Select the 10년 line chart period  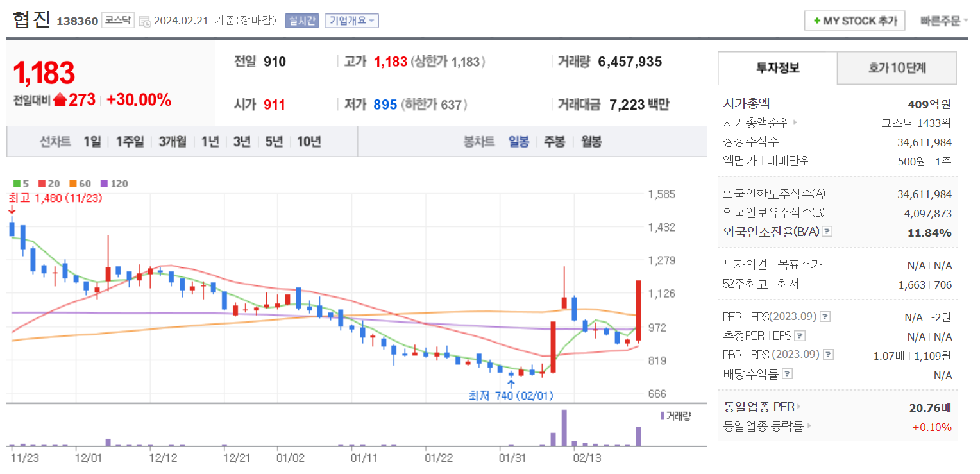pos(309,142)
